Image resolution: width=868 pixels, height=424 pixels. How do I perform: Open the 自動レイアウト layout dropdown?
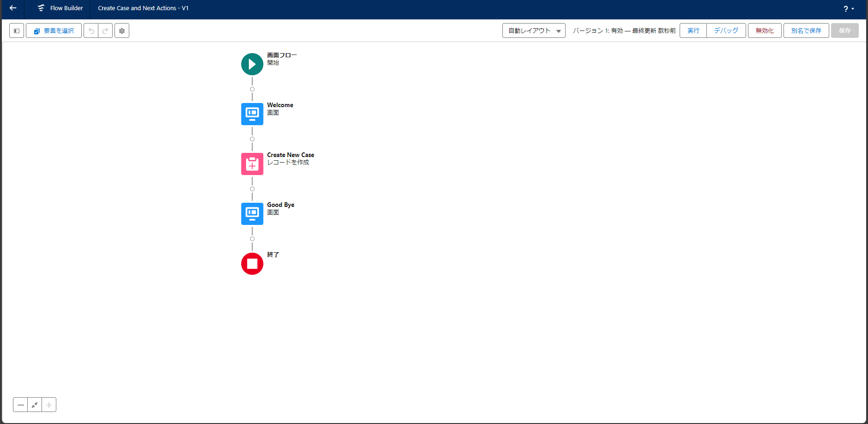pyautogui.click(x=534, y=30)
